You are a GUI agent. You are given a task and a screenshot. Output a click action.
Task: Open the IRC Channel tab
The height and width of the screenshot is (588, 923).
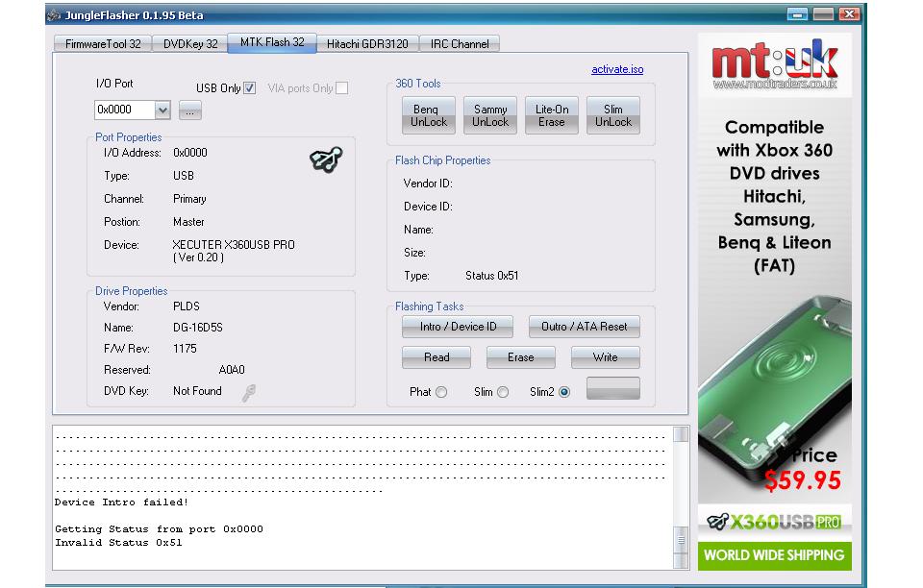coord(460,44)
